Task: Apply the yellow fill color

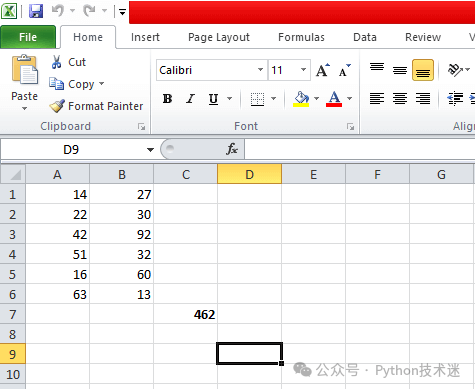Action: 301,99
